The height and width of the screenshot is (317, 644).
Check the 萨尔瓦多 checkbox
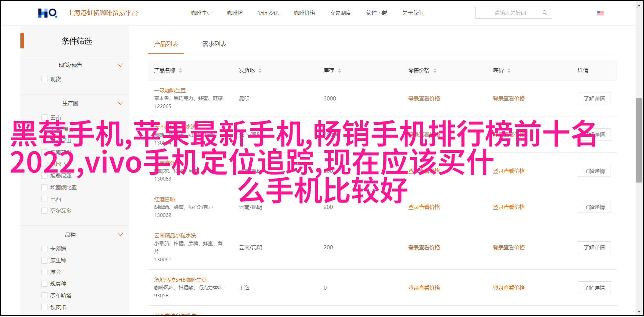(44, 211)
